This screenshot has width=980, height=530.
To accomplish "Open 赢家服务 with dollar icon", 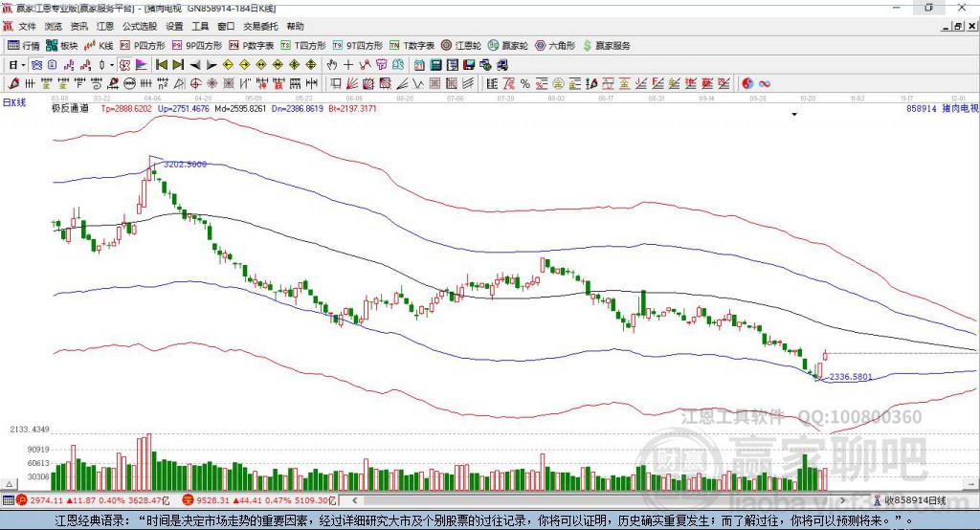I will pyautogui.click(x=606, y=46).
